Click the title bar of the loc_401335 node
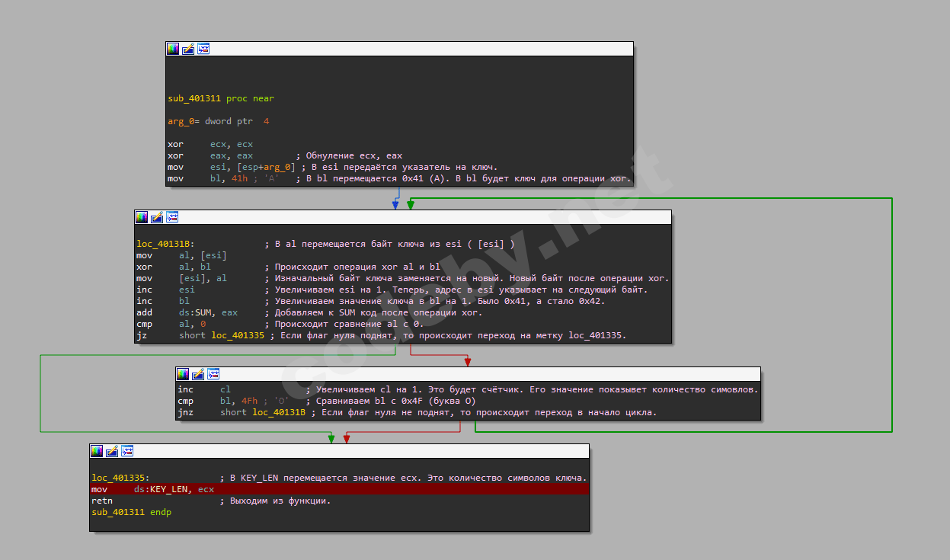This screenshot has height=560, width=950. pyautogui.click(x=339, y=451)
